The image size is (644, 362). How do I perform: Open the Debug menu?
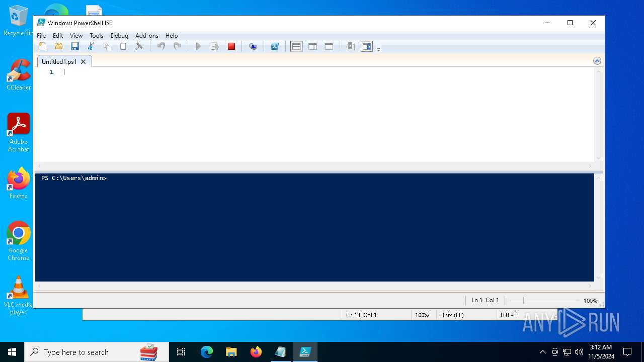119,36
